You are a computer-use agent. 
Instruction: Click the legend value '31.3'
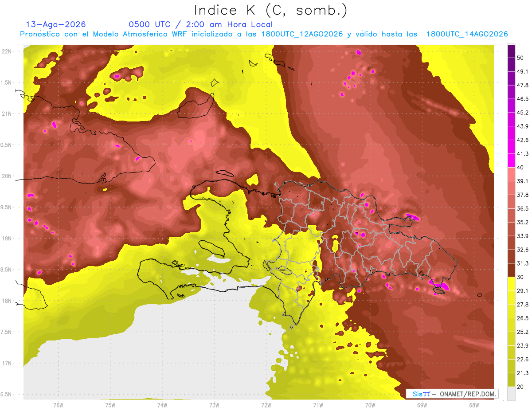point(522,263)
